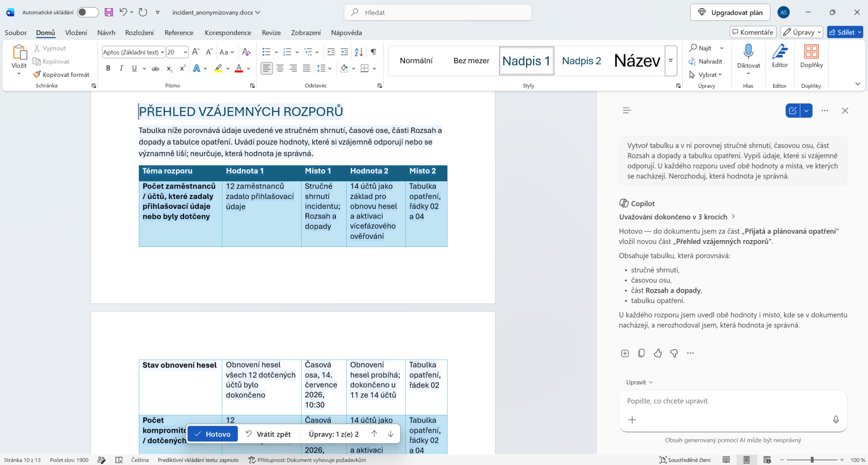Cut selection with Vyjmout
The height and width of the screenshot is (465, 868).
click(x=50, y=48)
